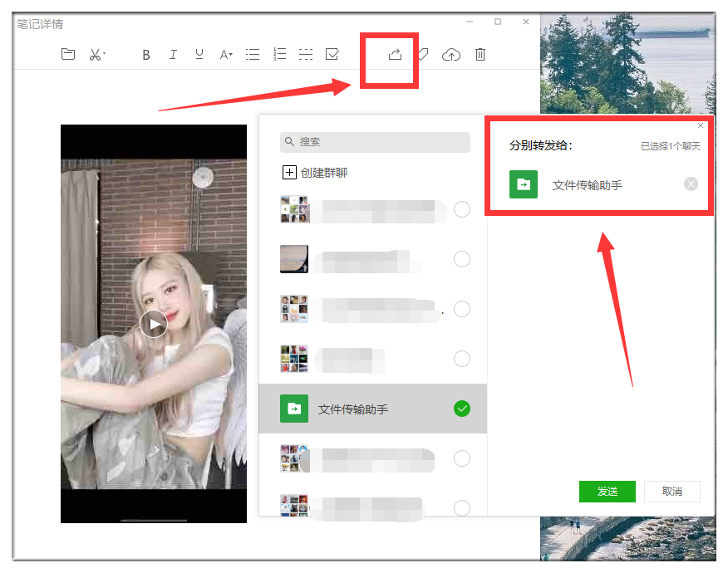This screenshot has height=573, width=728.
Task: Select the fourth blurred chat's radio circle
Action: pos(462,359)
